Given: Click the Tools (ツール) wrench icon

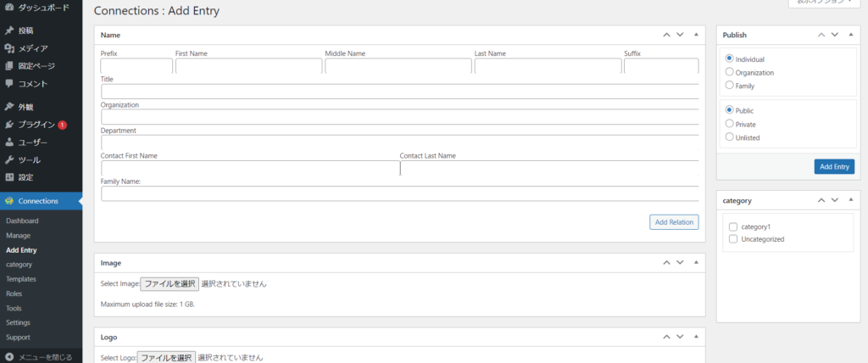Looking at the screenshot, I should click(9, 159).
